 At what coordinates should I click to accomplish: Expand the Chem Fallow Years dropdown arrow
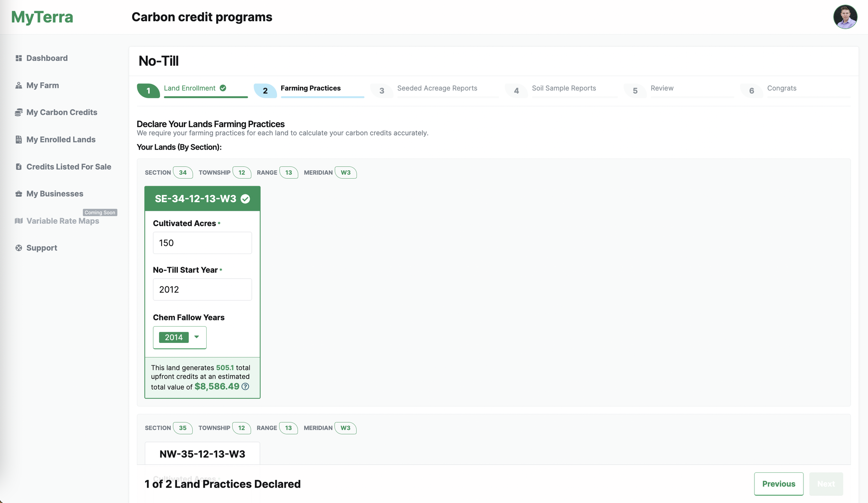point(197,337)
